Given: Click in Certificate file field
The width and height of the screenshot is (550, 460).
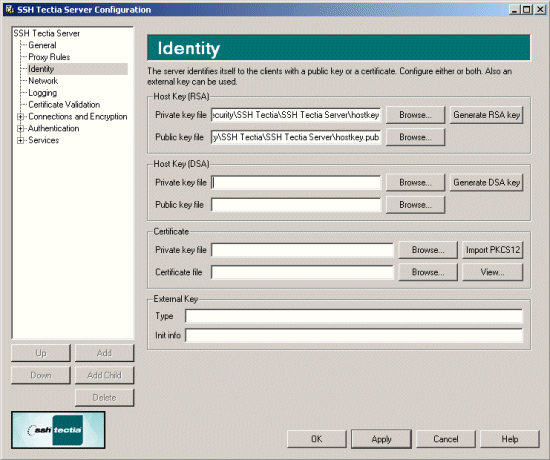Looking at the screenshot, I should 302,272.
